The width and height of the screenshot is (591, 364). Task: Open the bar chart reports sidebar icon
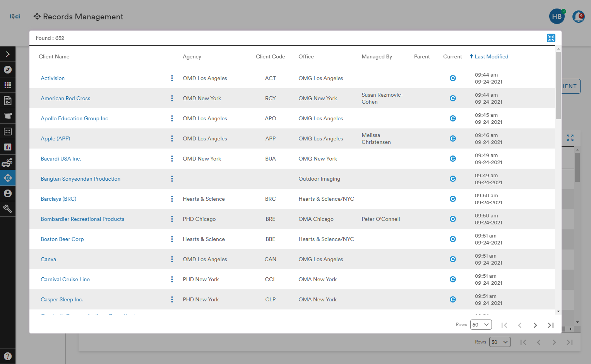pyautogui.click(x=8, y=147)
